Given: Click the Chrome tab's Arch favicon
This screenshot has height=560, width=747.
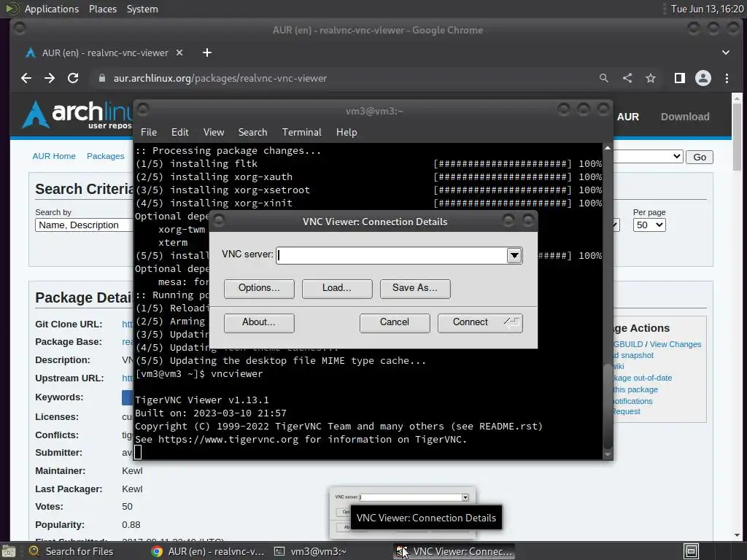Looking at the screenshot, I should coord(31,52).
